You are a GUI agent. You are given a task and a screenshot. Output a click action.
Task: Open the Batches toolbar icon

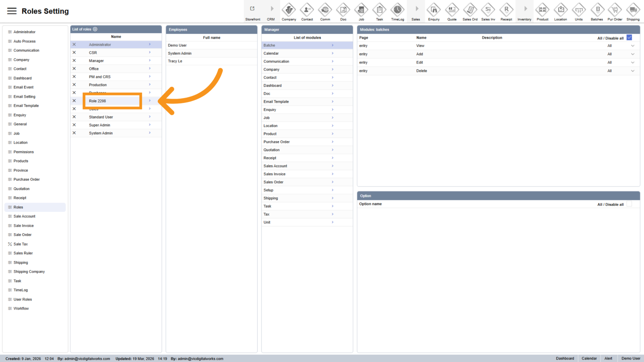point(597,9)
